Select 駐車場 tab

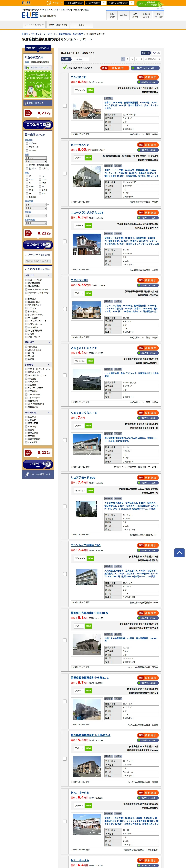[x=81, y=25]
